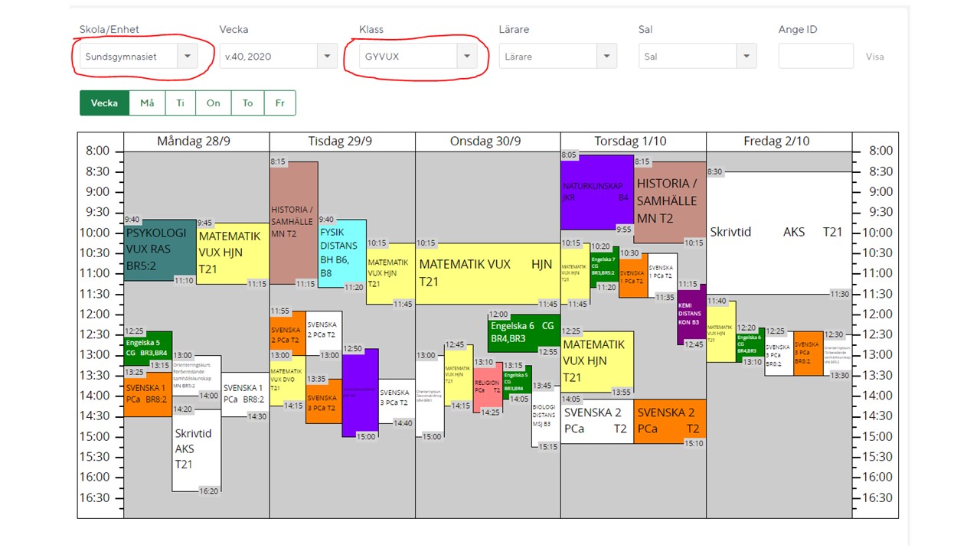Open the Klass dropdown showing GYVUX
The image size is (980, 551).
click(x=418, y=56)
